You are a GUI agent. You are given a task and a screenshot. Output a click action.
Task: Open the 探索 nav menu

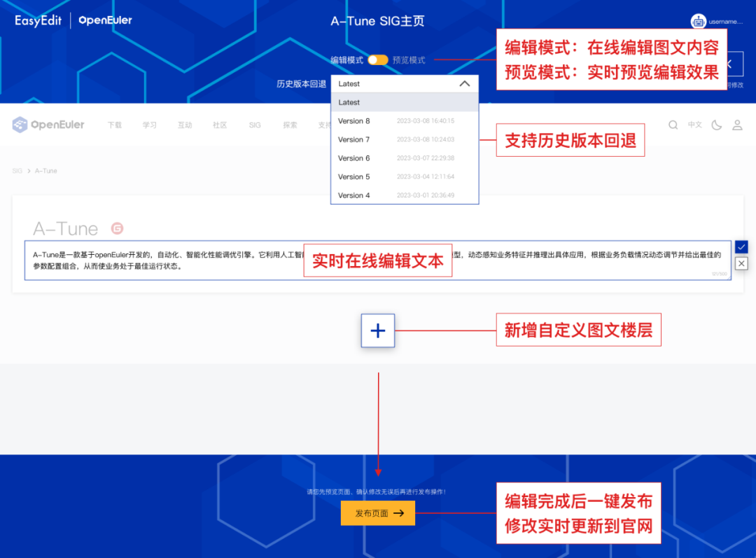(x=290, y=125)
